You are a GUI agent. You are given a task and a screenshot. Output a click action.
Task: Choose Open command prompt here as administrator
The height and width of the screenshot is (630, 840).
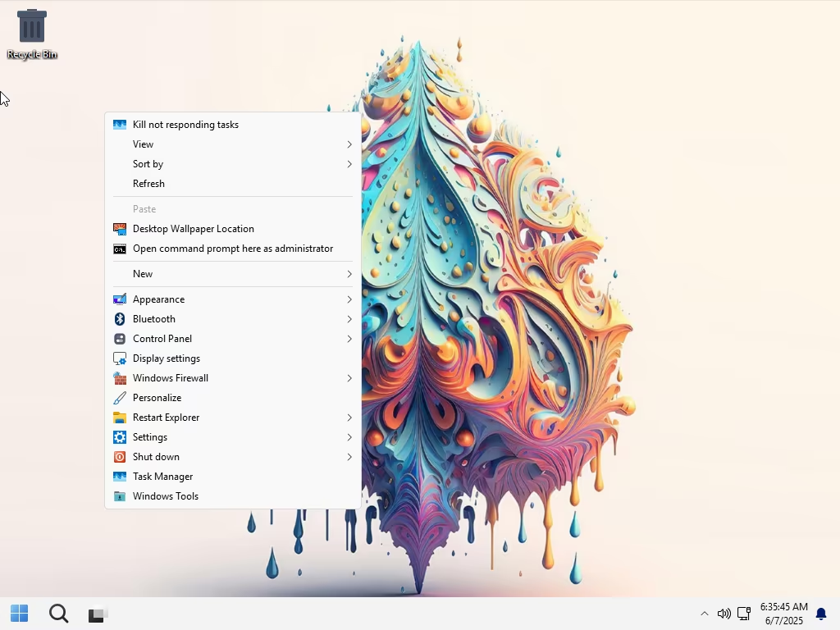pos(232,249)
